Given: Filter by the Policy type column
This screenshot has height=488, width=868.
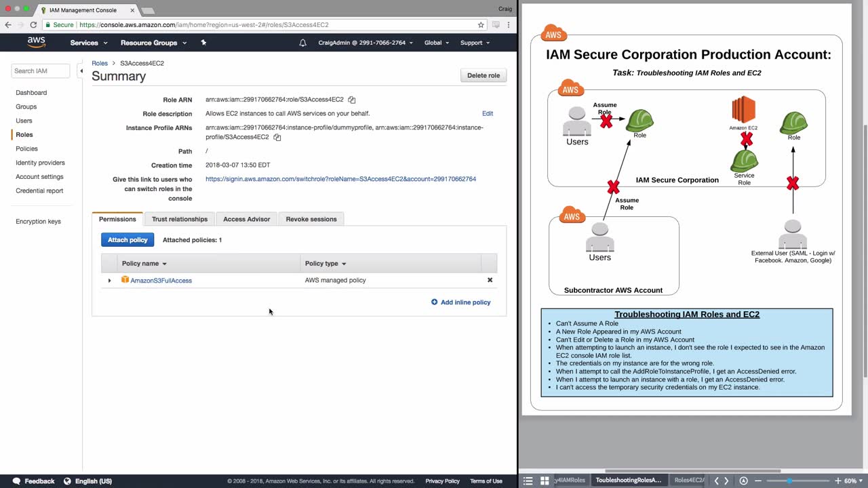Looking at the screenshot, I should pos(325,264).
